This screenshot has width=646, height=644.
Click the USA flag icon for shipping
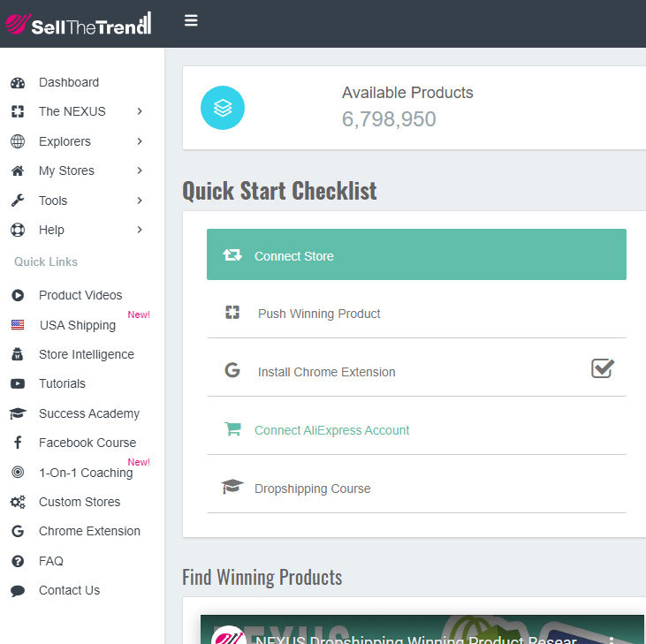[18, 325]
